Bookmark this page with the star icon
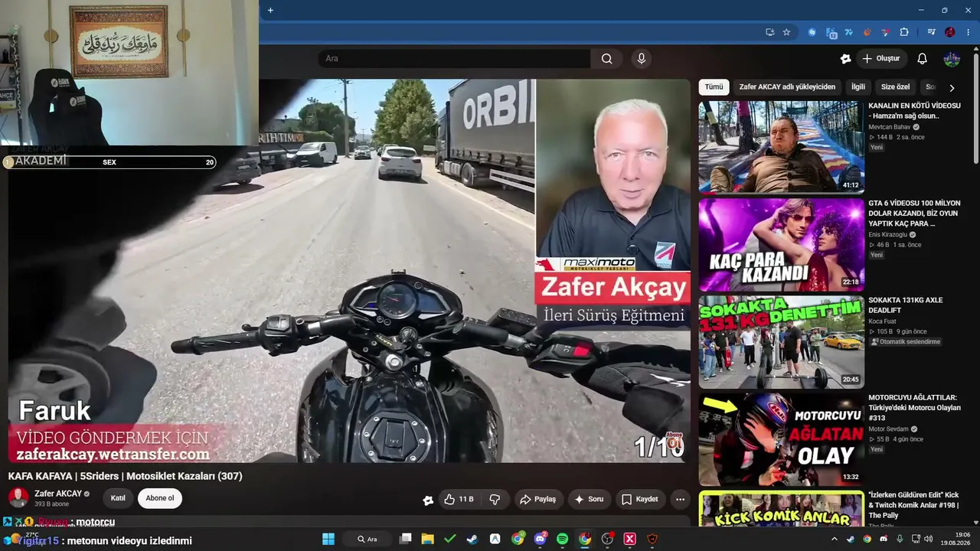Viewport: 980px width, 551px height. click(786, 32)
